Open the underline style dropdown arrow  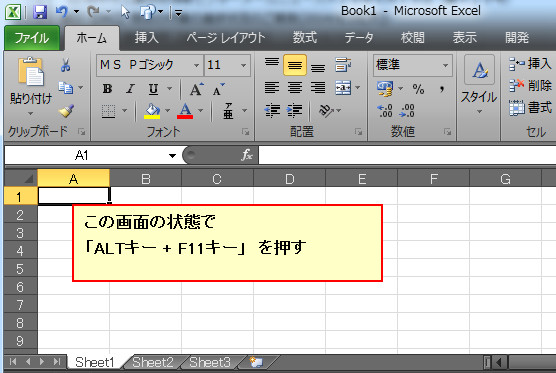click(x=169, y=89)
